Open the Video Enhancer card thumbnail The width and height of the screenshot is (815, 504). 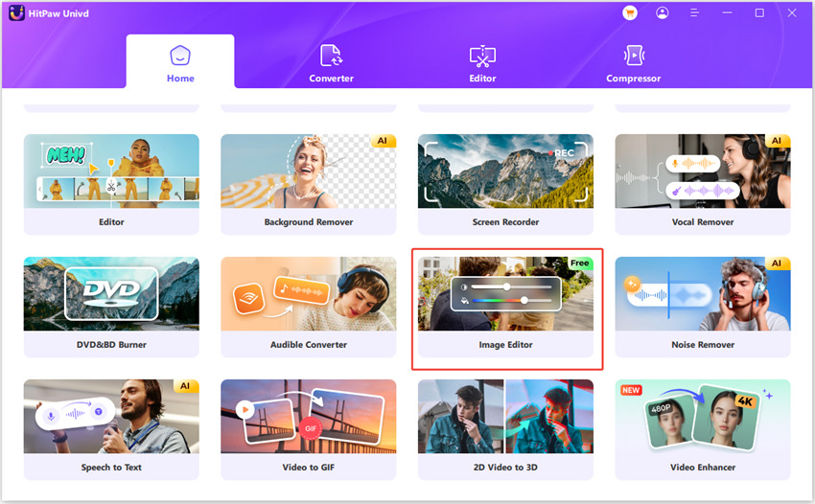click(703, 416)
